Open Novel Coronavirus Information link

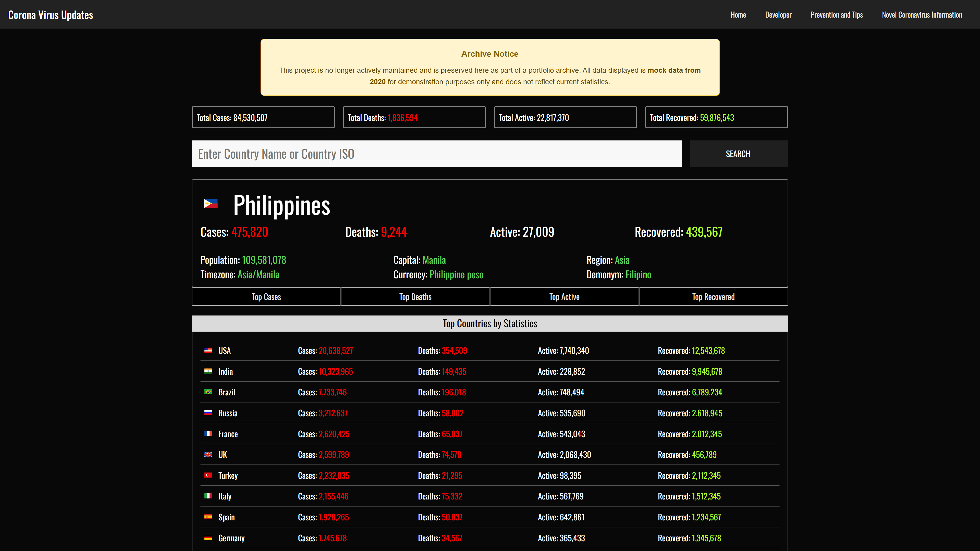(x=922, y=15)
